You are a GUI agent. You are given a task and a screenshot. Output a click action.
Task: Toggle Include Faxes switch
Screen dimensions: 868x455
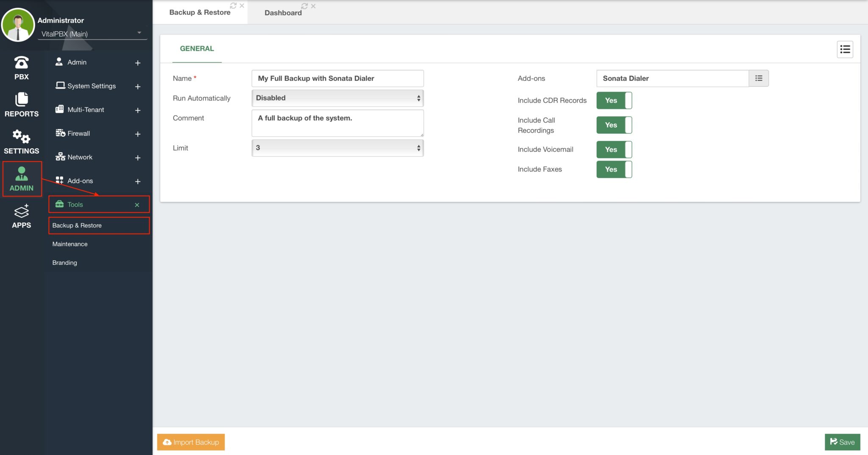click(x=614, y=169)
